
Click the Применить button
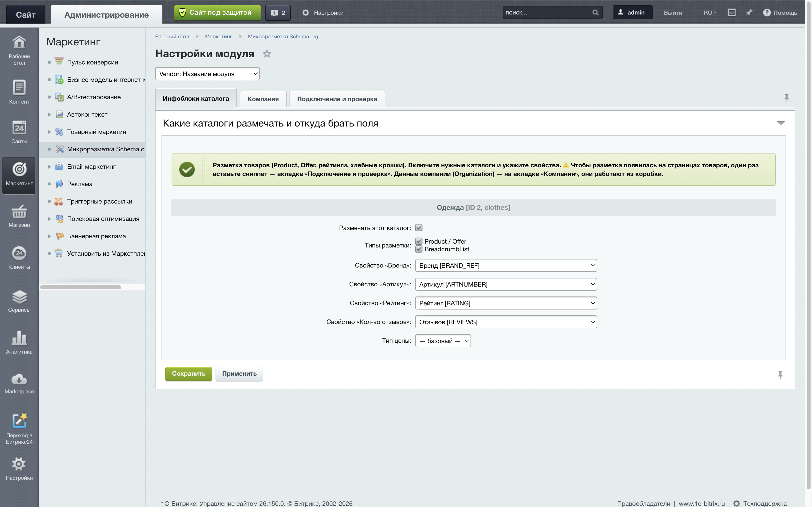click(x=239, y=373)
